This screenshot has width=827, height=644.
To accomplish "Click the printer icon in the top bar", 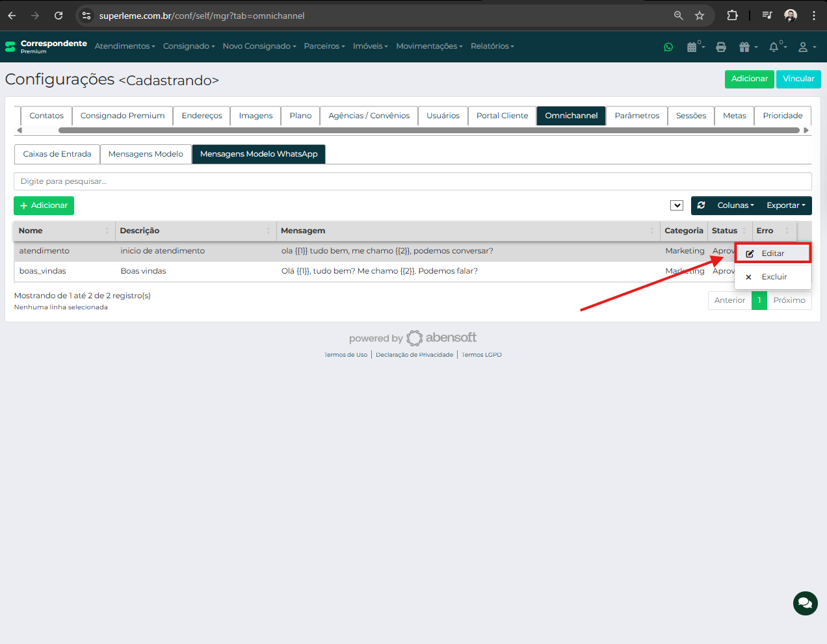I will (x=720, y=47).
